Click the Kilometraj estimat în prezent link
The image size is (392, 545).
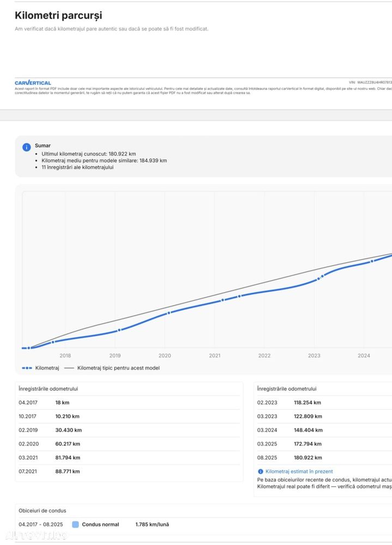(x=299, y=471)
